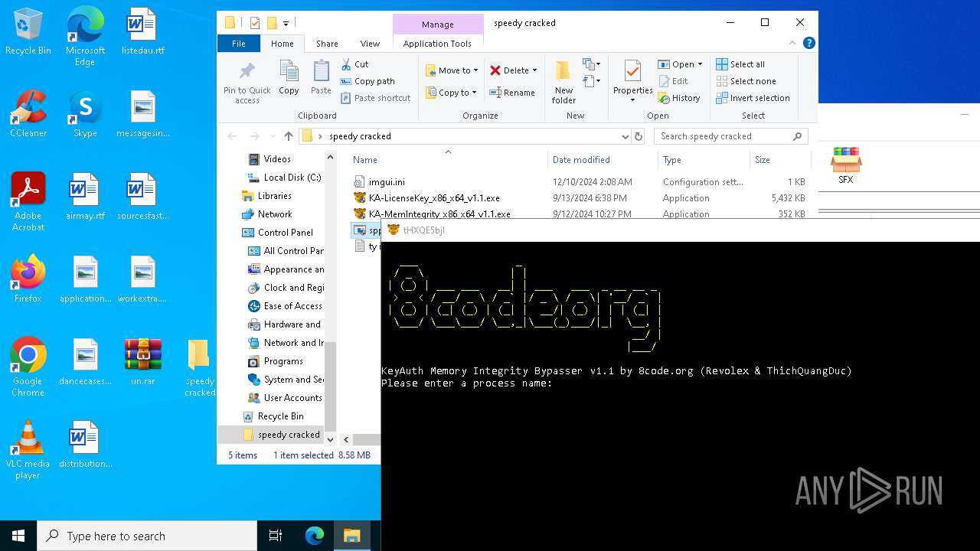Click the Edit button in Open group
This screenshot has width=980, height=551.
(673, 81)
